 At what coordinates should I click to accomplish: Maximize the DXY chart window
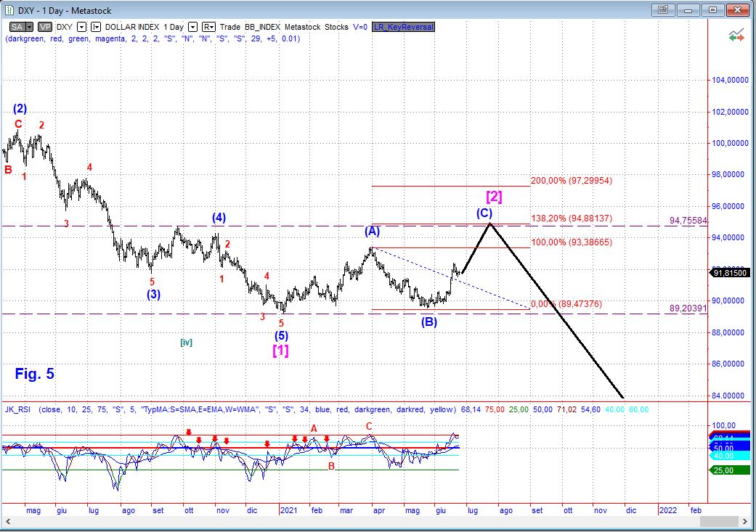tap(712, 9)
